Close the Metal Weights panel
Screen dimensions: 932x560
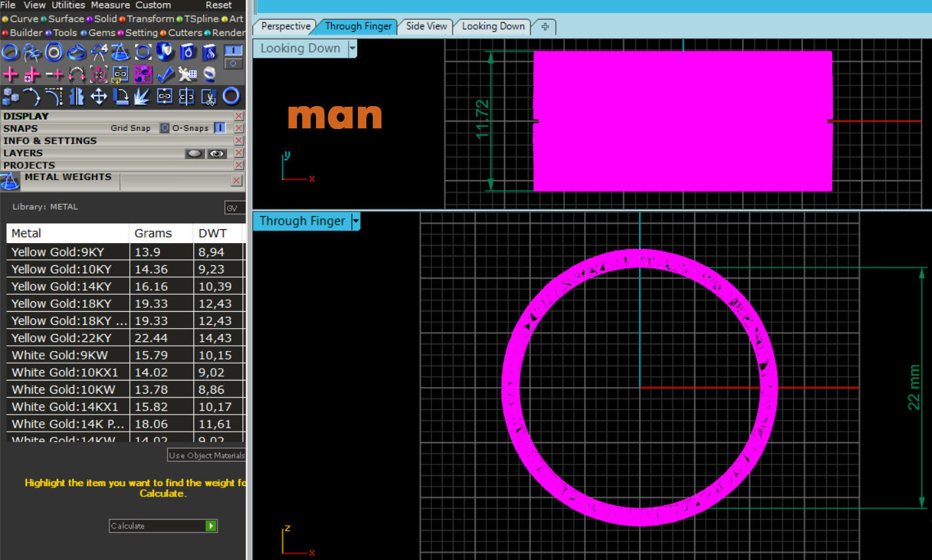(x=237, y=181)
